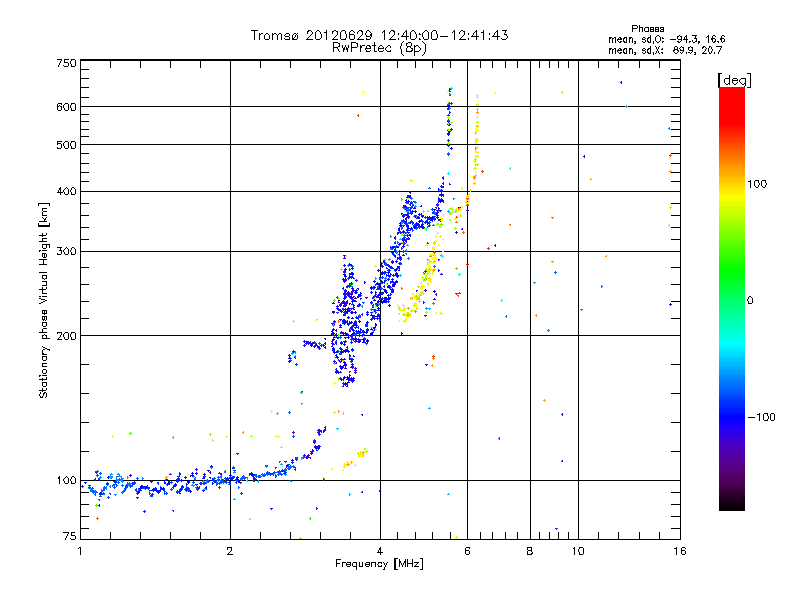The height and width of the screenshot is (600, 800).
Task: Click the 'Frequency [MHz]' axis label
Action: [x=379, y=564]
